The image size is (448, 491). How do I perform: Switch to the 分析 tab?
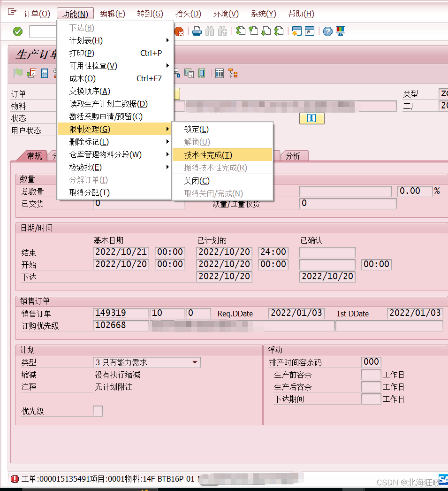click(294, 155)
